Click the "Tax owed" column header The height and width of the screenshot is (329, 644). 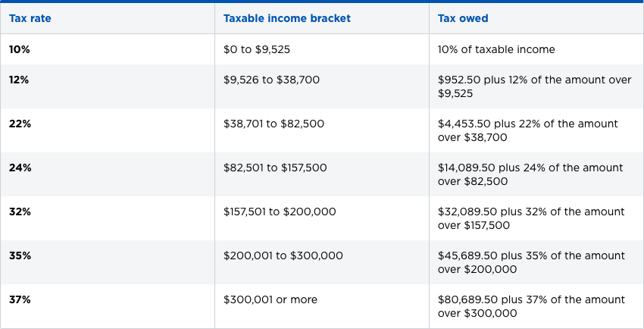pos(464,18)
